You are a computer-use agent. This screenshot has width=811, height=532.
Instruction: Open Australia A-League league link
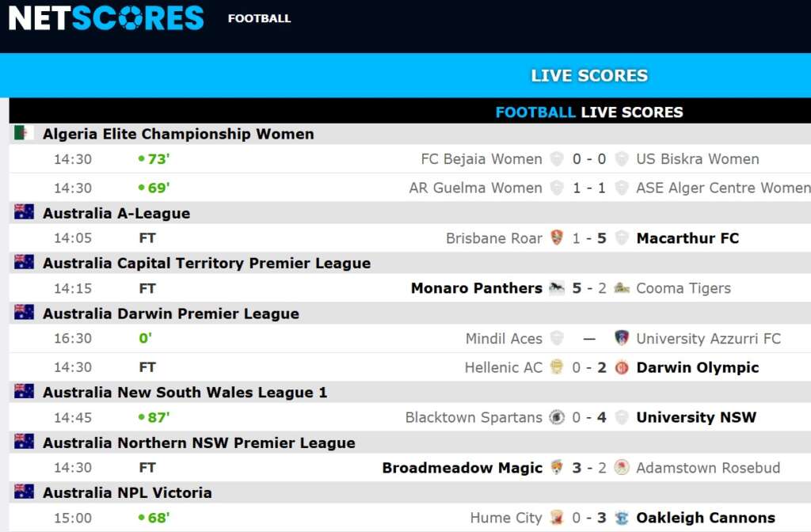(x=116, y=213)
